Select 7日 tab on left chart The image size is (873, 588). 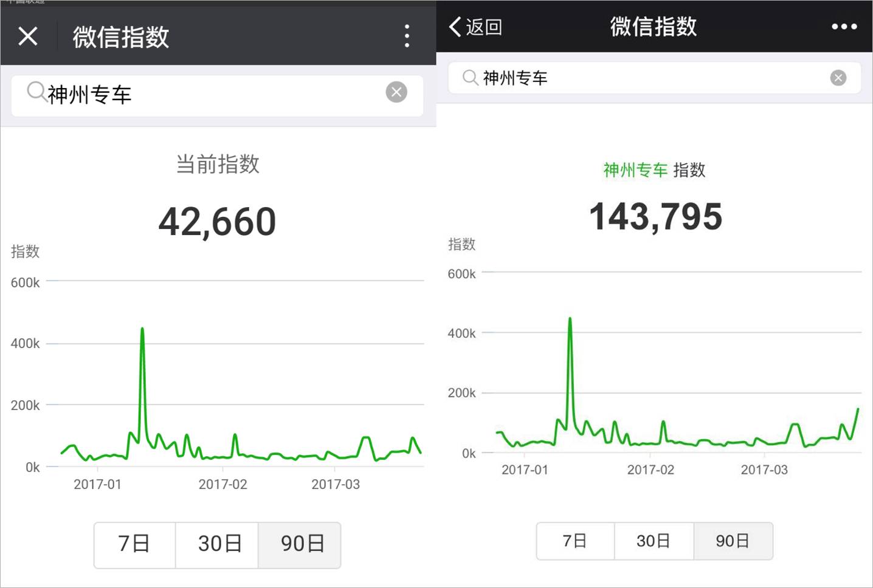point(134,545)
